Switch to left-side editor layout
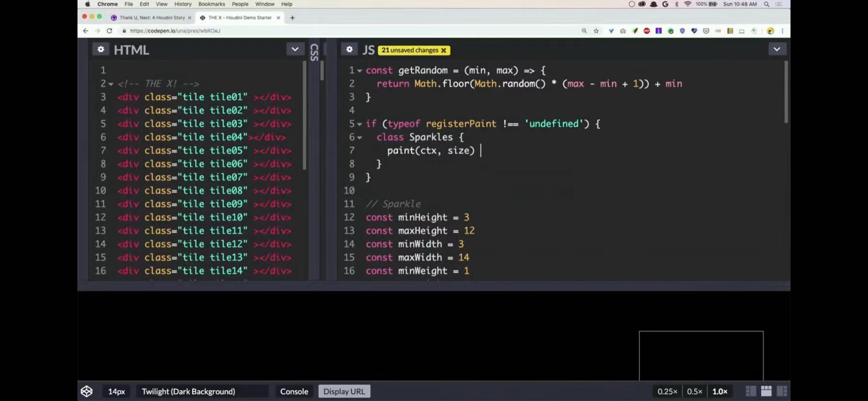Image resolution: width=868 pixels, height=401 pixels. pyautogui.click(x=751, y=391)
